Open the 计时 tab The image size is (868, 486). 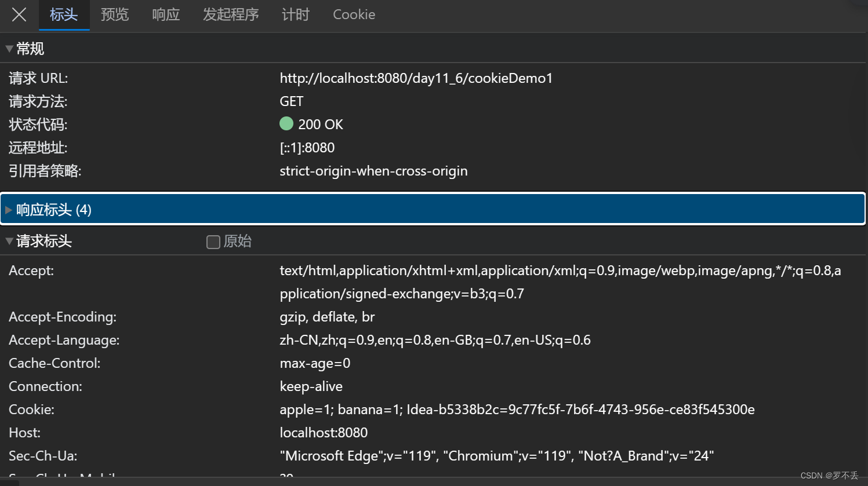[296, 14]
